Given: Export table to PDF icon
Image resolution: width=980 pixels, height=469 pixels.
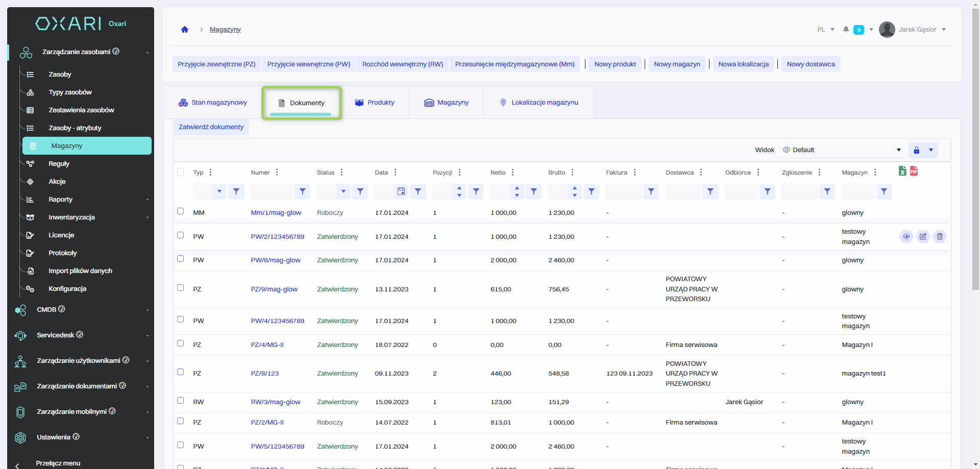Looking at the screenshot, I should [x=914, y=171].
